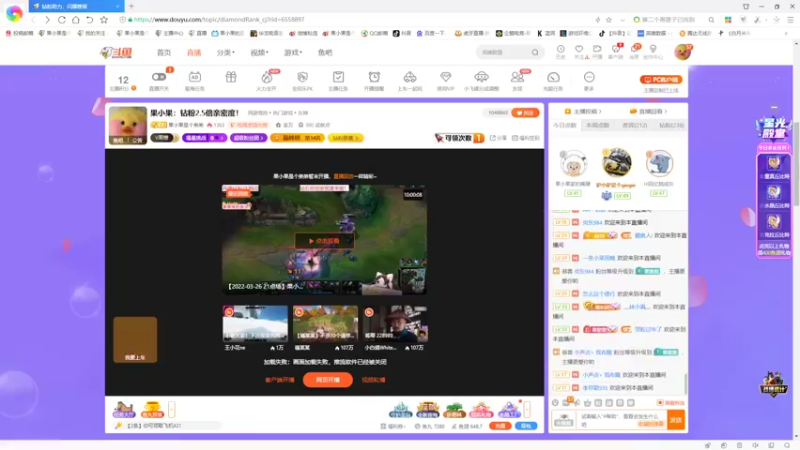This screenshot has width=800, height=450.
Task: Open the speedometer task icon
Action: tap(553, 78)
